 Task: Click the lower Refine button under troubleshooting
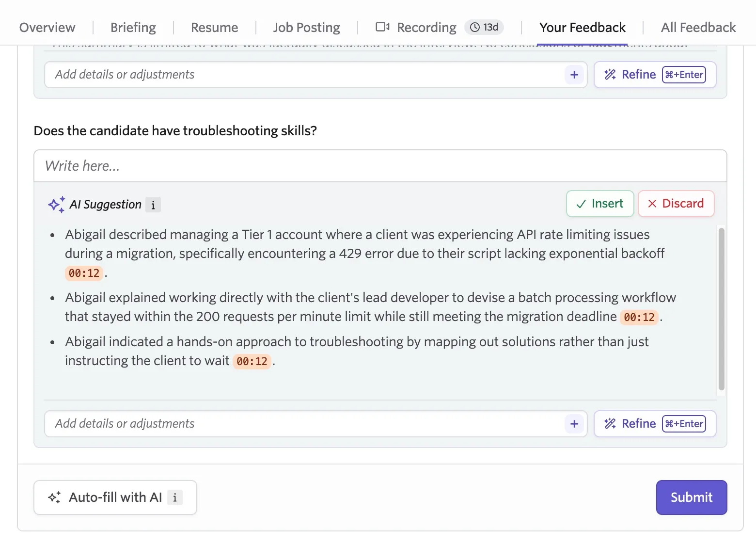(655, 424)
